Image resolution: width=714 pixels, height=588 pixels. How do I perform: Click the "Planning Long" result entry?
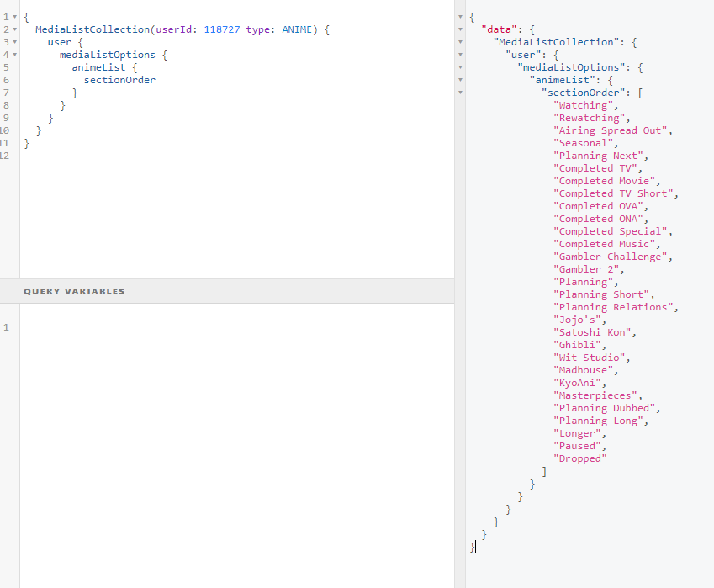tap(598, 421)
